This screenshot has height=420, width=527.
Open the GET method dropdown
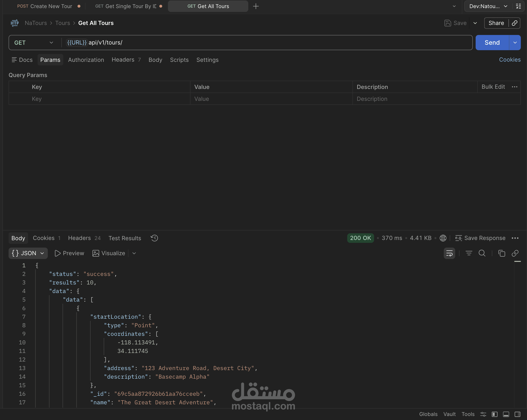tap(34, 43)
